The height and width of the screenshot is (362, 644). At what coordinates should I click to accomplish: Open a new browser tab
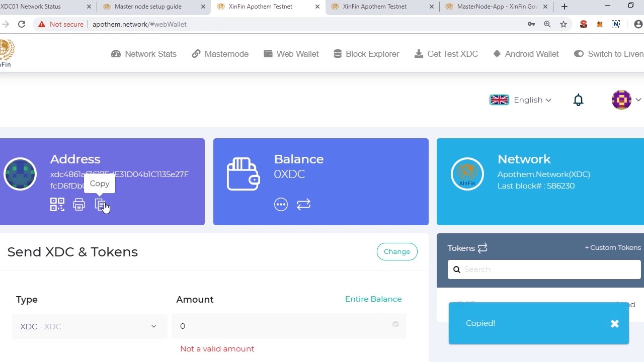point(565,7)
